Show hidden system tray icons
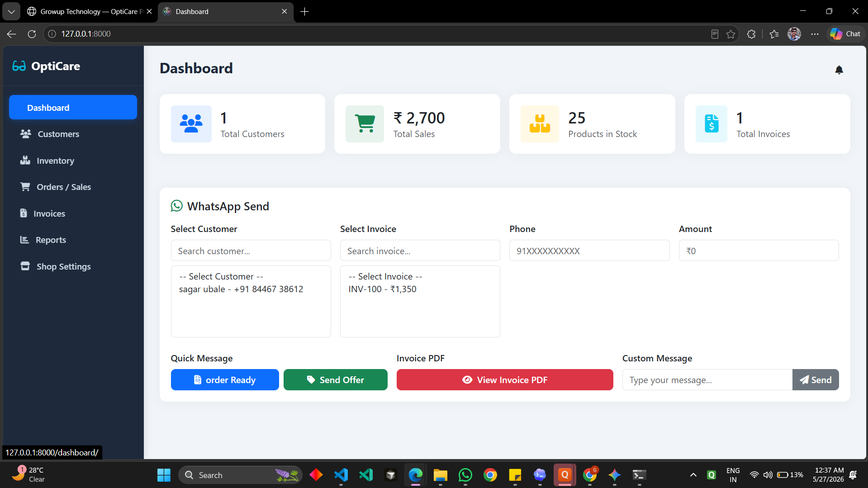The width and height of the screenshot is (868, 488). coord(693,475)
